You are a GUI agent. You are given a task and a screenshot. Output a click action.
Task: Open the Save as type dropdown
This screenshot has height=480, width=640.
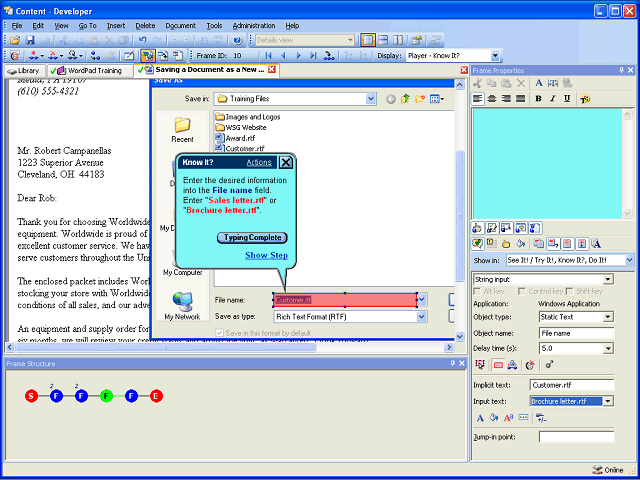[x=422, y=317]
